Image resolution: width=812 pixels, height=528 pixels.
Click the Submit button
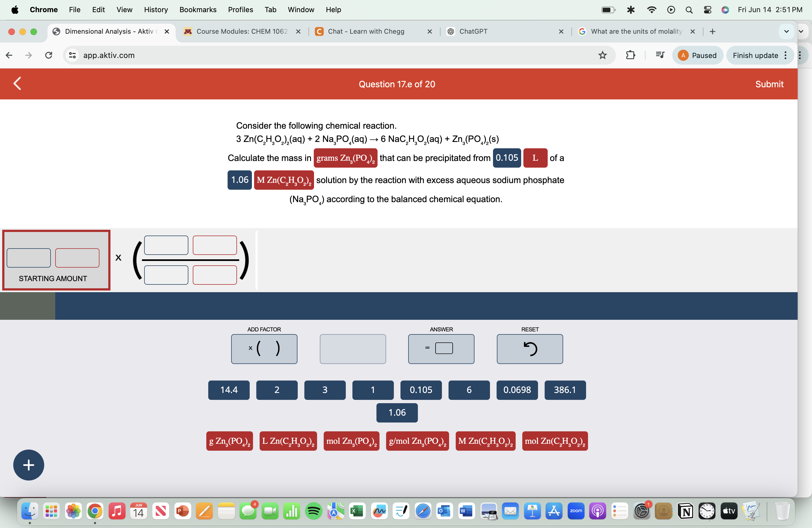(769, 84)
